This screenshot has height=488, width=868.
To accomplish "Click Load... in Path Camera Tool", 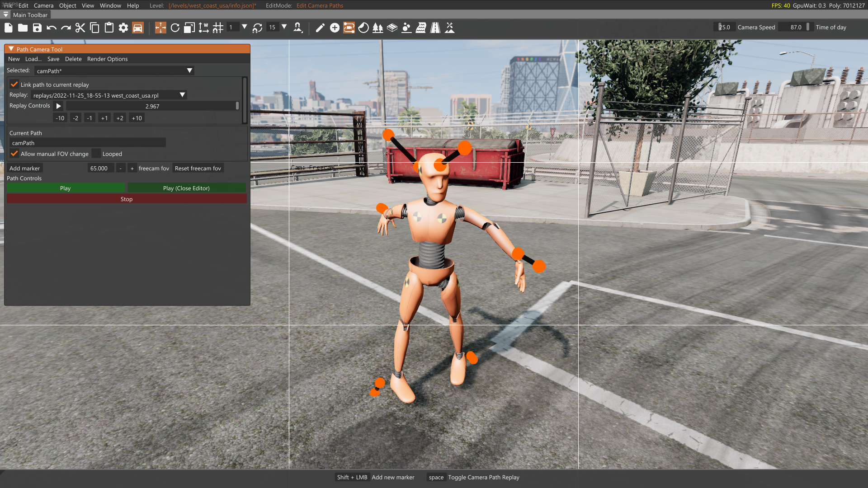I will click(33, 59).
